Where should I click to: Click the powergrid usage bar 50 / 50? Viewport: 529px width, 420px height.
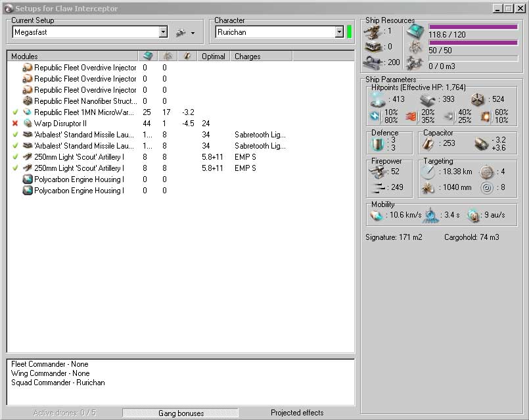[x=473, y=43]
